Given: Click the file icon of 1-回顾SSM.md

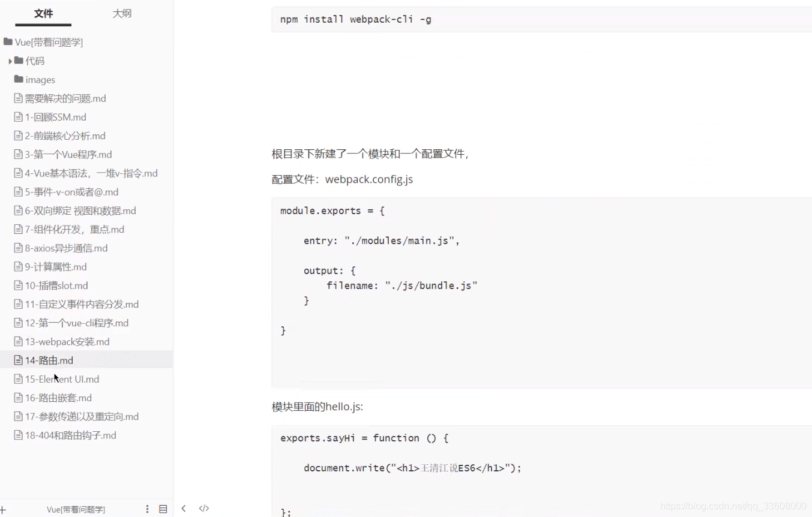Looking at the screenshot, I should tap(19, 117).
